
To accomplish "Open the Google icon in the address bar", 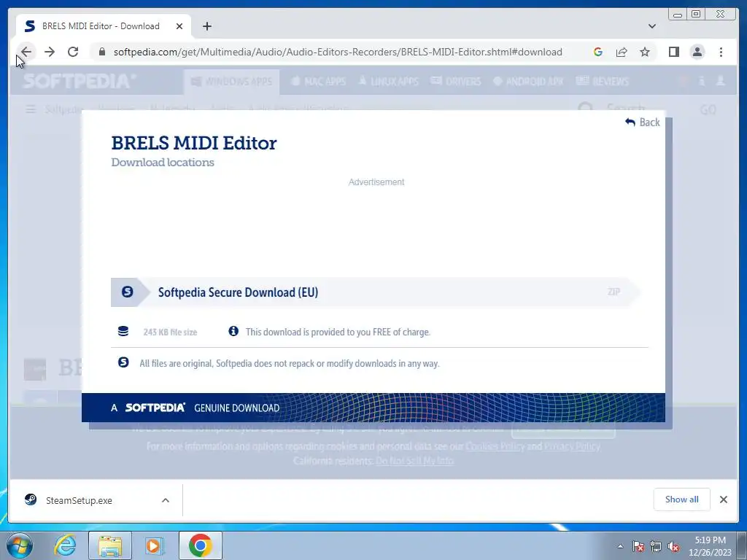I will coord(598,52).
